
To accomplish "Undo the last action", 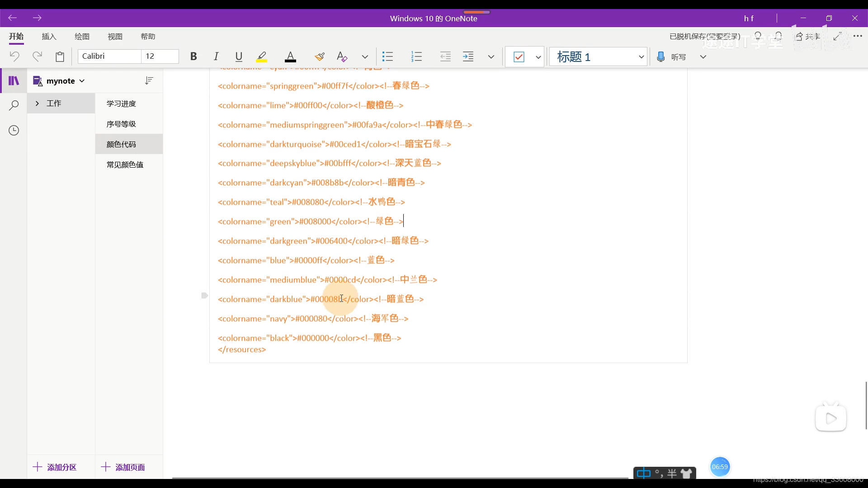I will [x=14, y=56].
